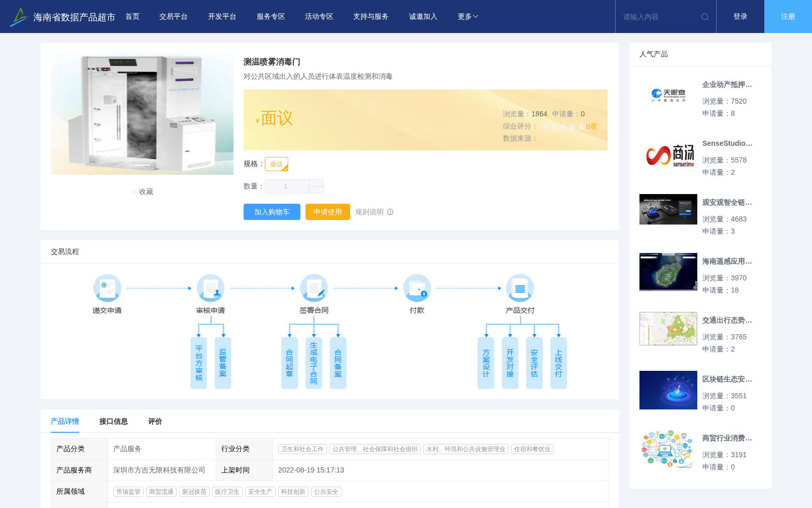Click the 方案设计 sub-step box
Image resolution: width=812 pixels, height=508 pixels.
coord(486,363)
